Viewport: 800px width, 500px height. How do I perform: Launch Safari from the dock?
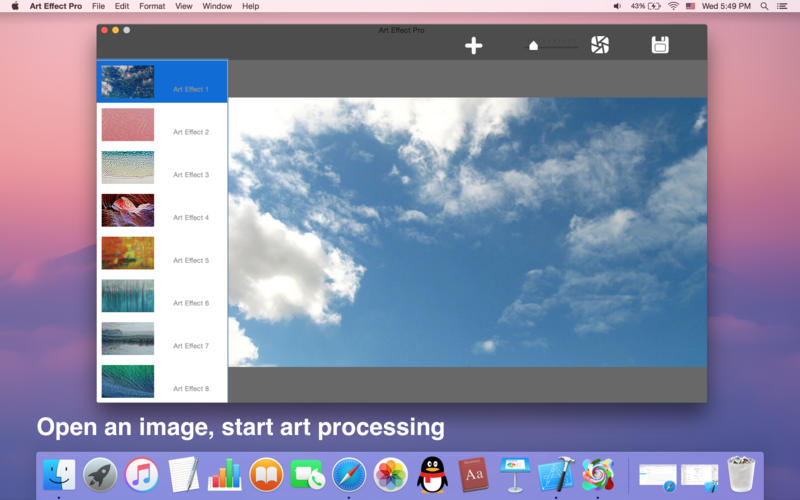pyautogui.click(x=349, y=474)
